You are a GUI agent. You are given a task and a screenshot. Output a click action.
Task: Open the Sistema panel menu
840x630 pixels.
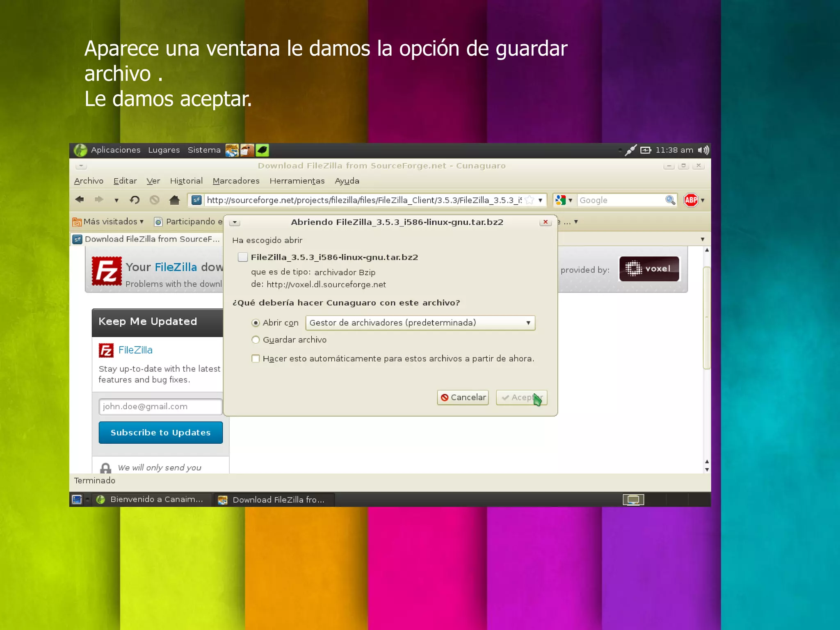pos(204,150)
